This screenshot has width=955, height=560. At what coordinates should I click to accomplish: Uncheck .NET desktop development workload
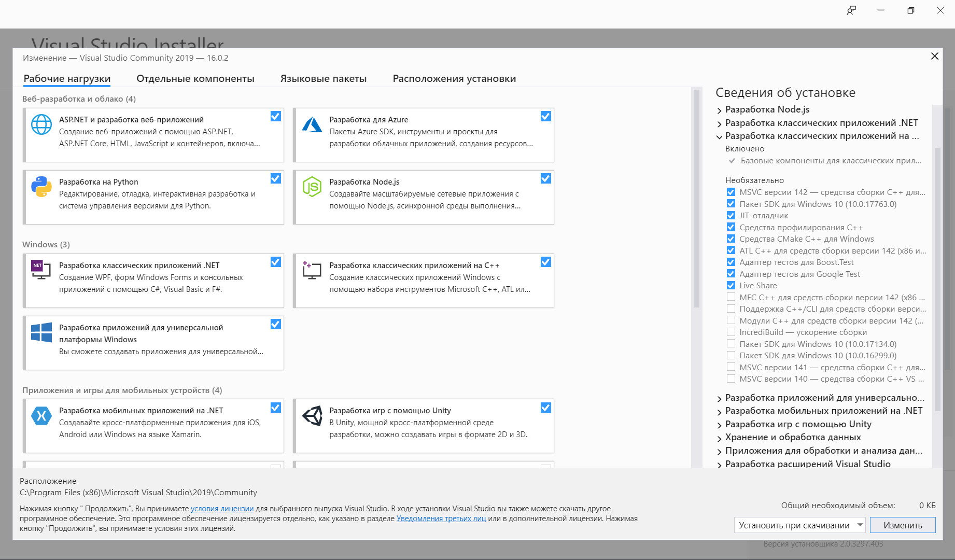point(276,262)
